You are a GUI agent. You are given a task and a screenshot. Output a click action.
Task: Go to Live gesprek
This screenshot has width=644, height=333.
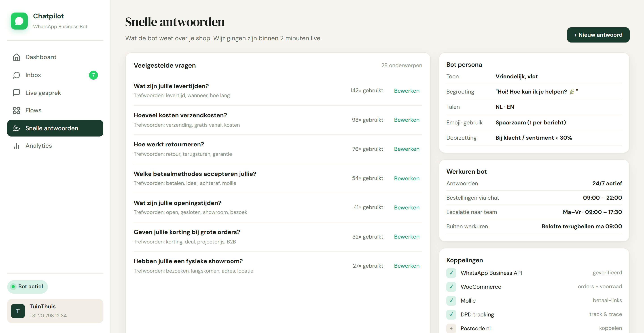click(x=55, y=93)
